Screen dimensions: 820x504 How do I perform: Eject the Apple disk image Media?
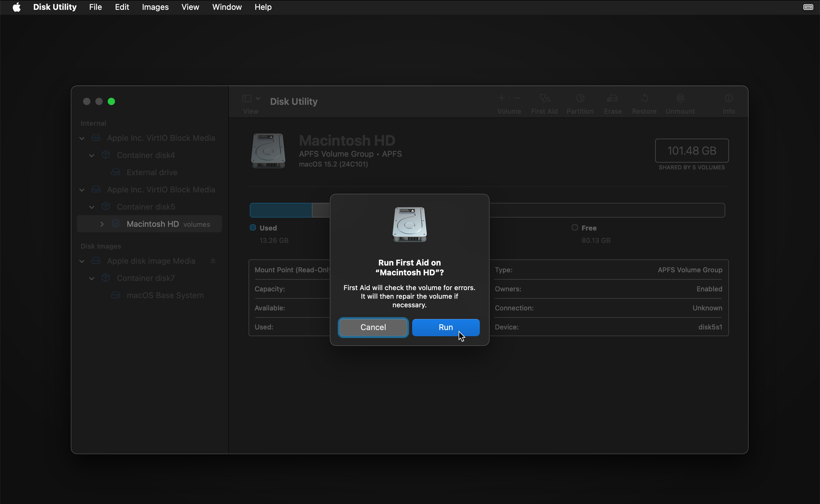[x=213, y=261]
